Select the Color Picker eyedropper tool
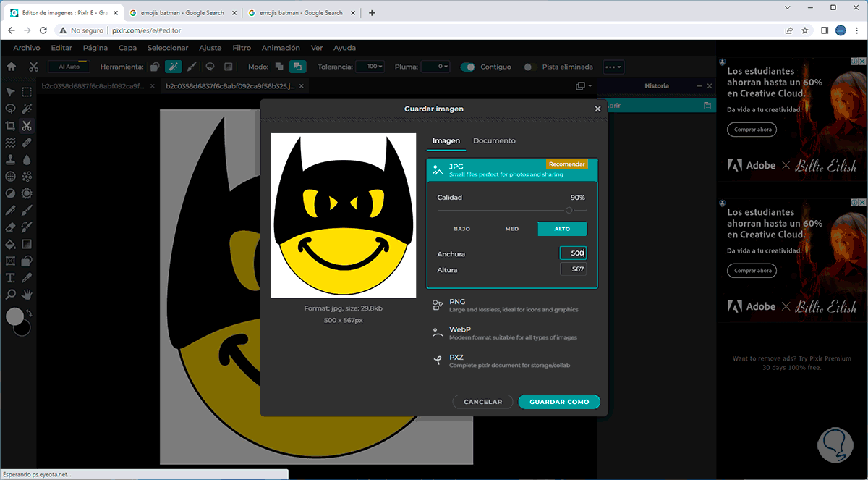Image resolution: width=868 pixels, height=480 pixels. click(x=27, y=278)
